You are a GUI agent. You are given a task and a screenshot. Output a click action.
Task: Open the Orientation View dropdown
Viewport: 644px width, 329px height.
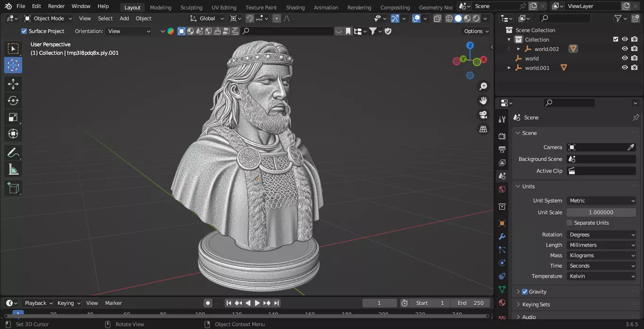[129, 31]
